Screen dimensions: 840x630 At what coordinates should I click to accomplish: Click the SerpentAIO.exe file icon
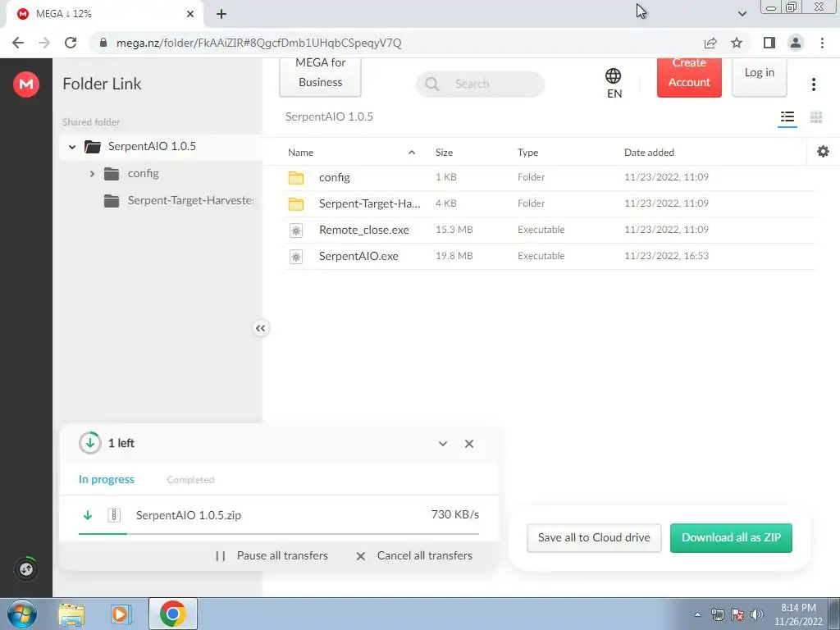[295, 257]
